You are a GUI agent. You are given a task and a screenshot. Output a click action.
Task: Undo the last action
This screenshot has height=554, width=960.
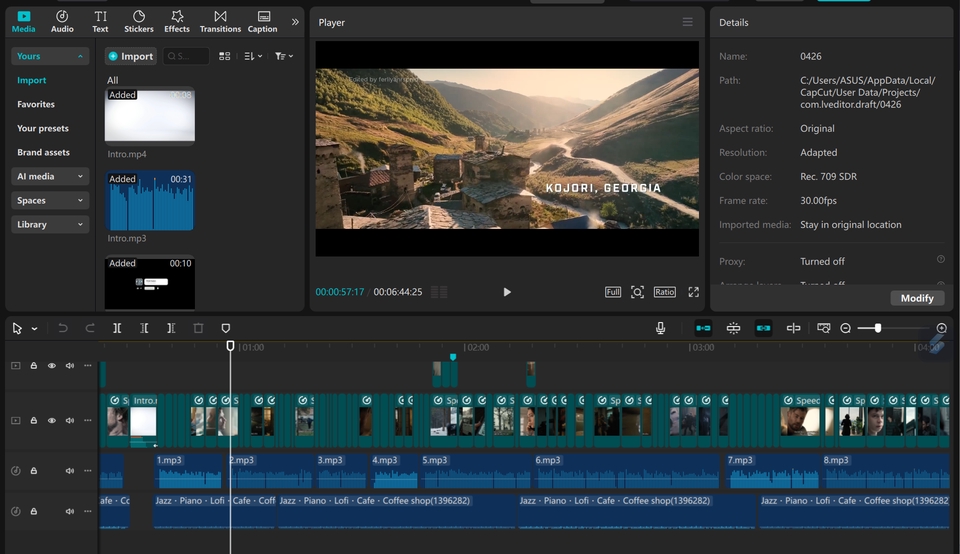tap(62, 328)
